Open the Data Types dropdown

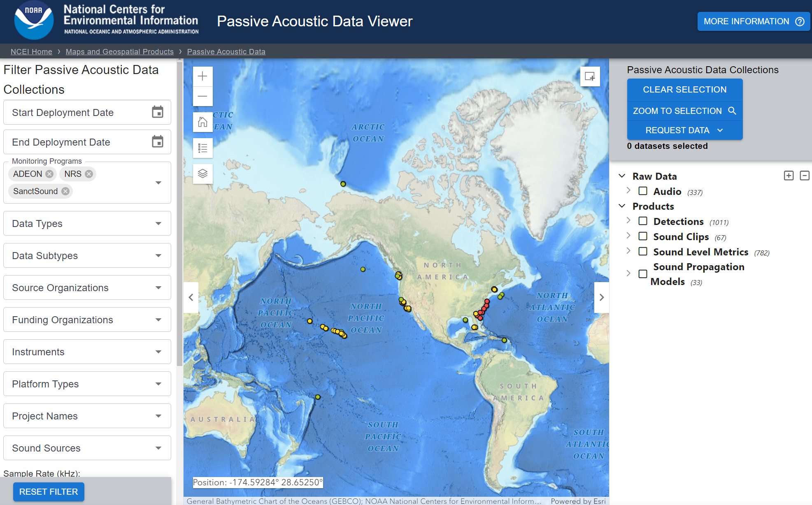pos(87,223)
